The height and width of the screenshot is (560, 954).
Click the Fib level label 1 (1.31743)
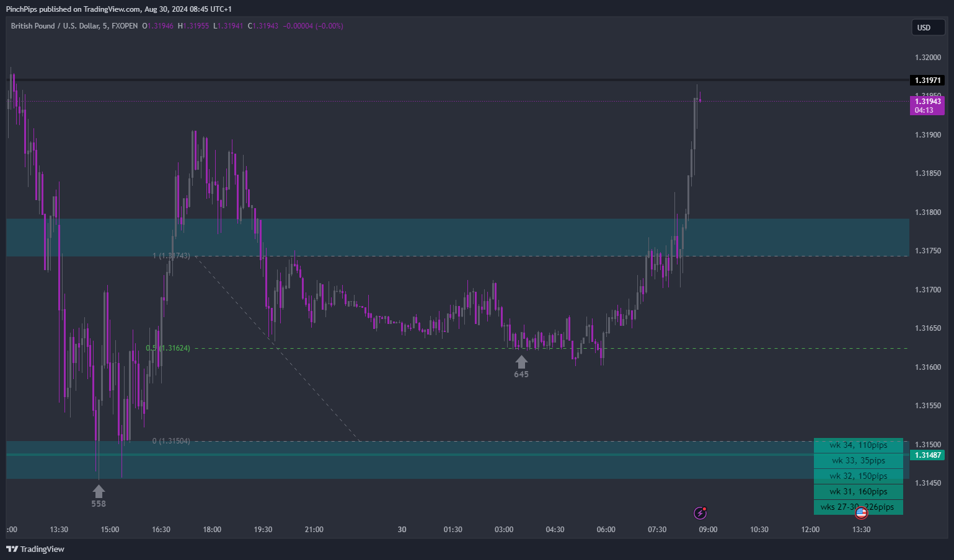pos(171,256)
